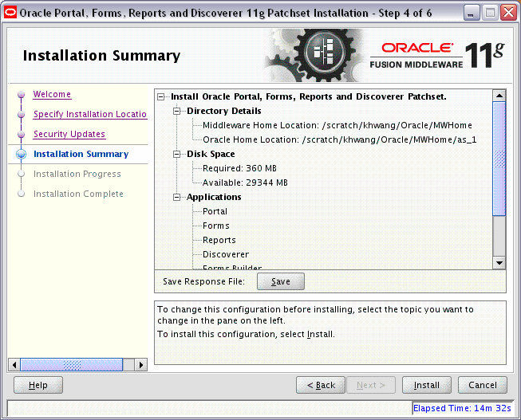Select the Directory Details heading
Image resolution: width=521 pixels, height=420 pixels.
(x=224, y=112)
